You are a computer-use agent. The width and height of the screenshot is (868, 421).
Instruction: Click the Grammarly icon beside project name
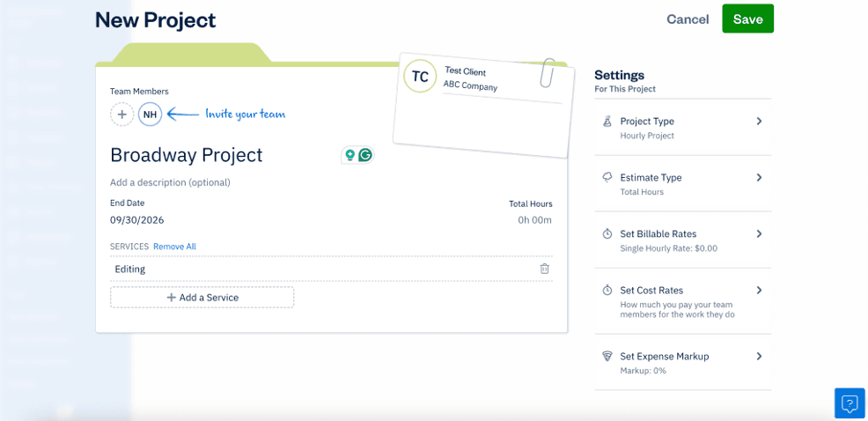coord(364,155)
